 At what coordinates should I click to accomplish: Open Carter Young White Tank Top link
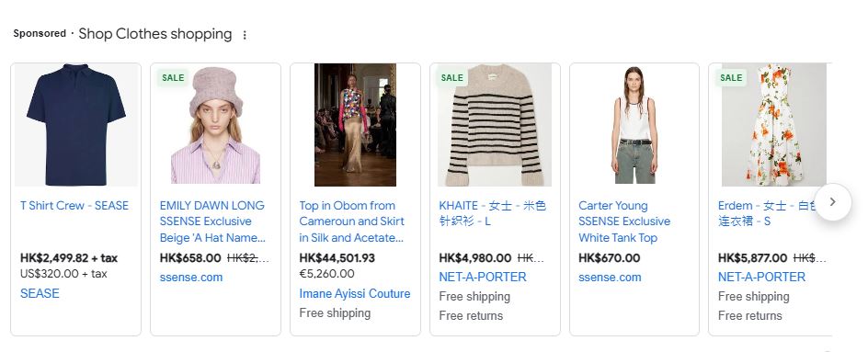tap(624, 221)
